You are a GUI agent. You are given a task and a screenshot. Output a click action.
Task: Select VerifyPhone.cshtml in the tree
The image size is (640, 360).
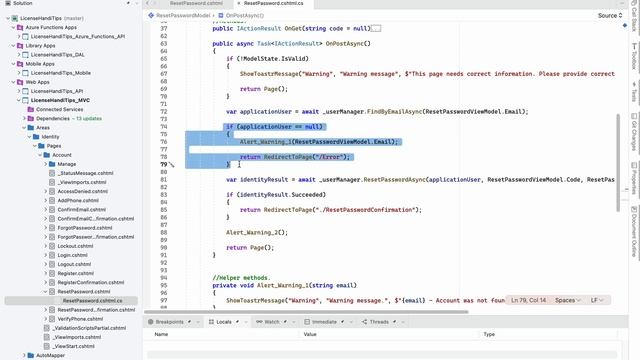pyautogui.click(x=80, y=319)
